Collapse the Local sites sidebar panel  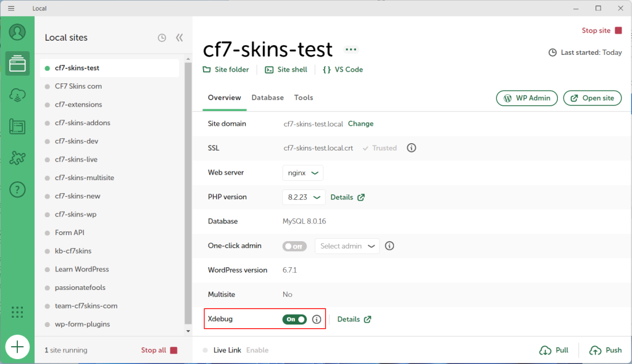pyautogui.click(x=179, y=38)
